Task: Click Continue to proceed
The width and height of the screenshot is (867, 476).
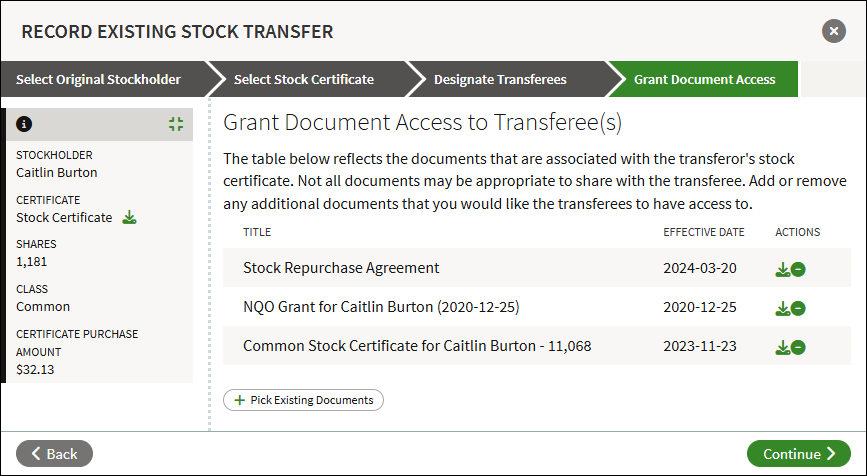Action: 798,453
